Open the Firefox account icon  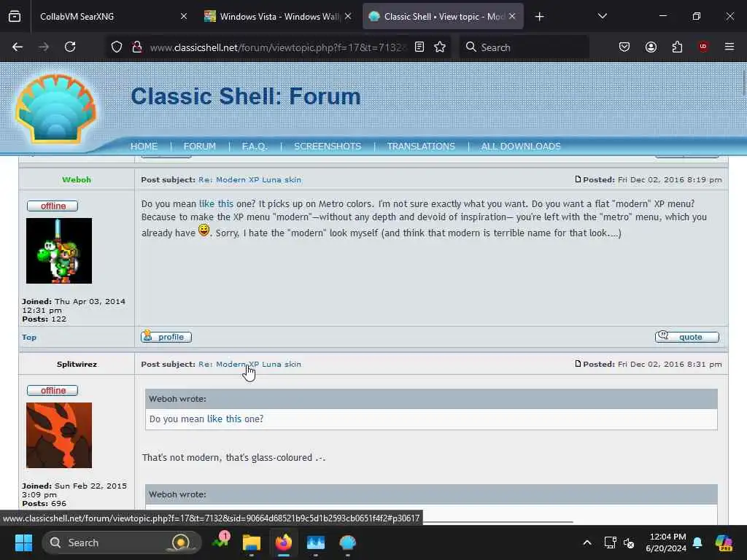(x=651, y=47)
